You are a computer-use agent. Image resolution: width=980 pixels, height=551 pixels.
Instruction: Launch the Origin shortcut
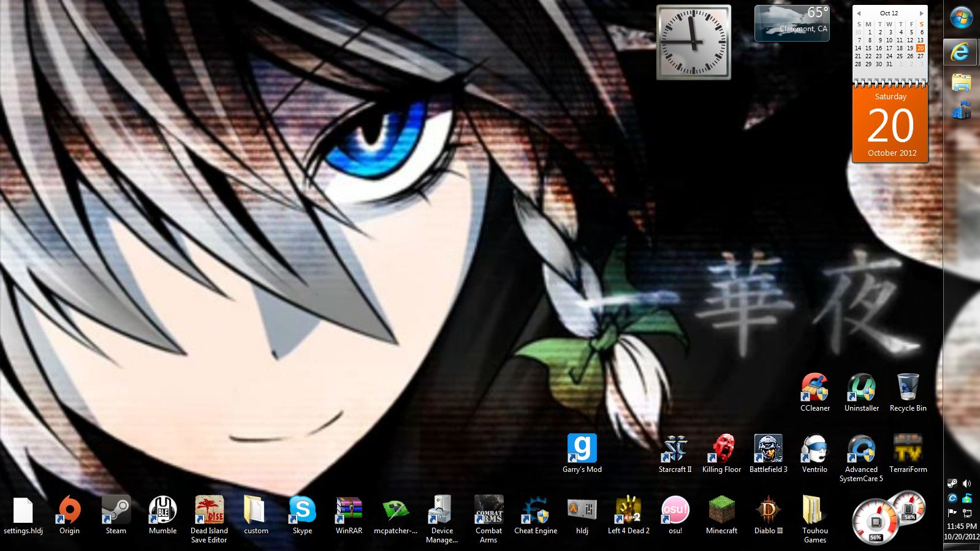pos(69,515)
